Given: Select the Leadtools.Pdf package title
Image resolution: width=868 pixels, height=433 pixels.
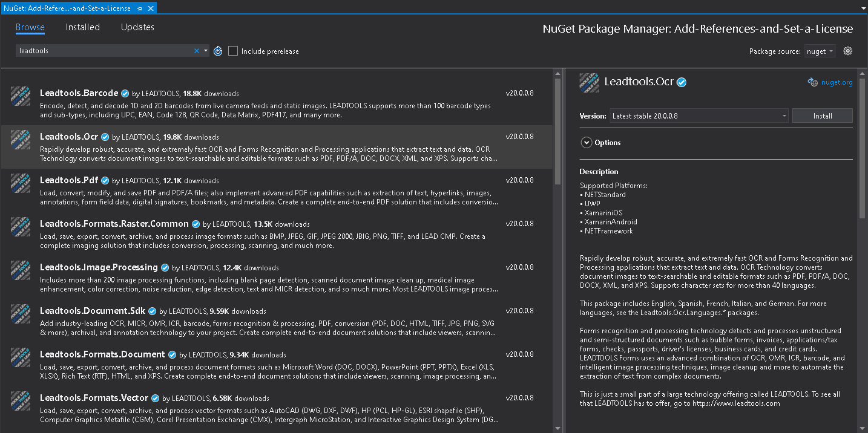Looking at the screenshot, I should pyautogui.click(x=69, y=180).
